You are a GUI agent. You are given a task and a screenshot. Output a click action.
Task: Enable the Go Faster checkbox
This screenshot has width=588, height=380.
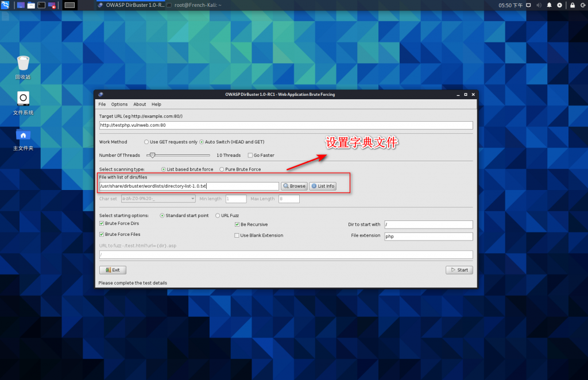pos(261,155)
